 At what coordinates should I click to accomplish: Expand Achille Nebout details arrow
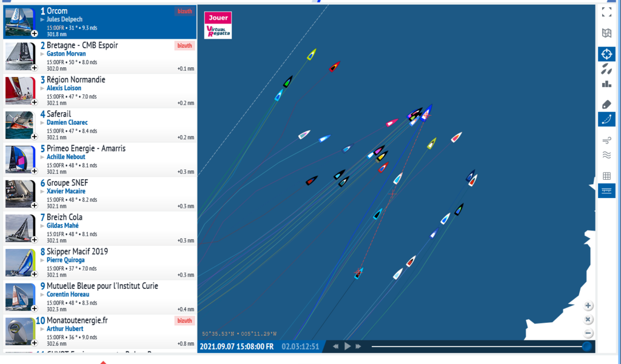tap(42, 157)
